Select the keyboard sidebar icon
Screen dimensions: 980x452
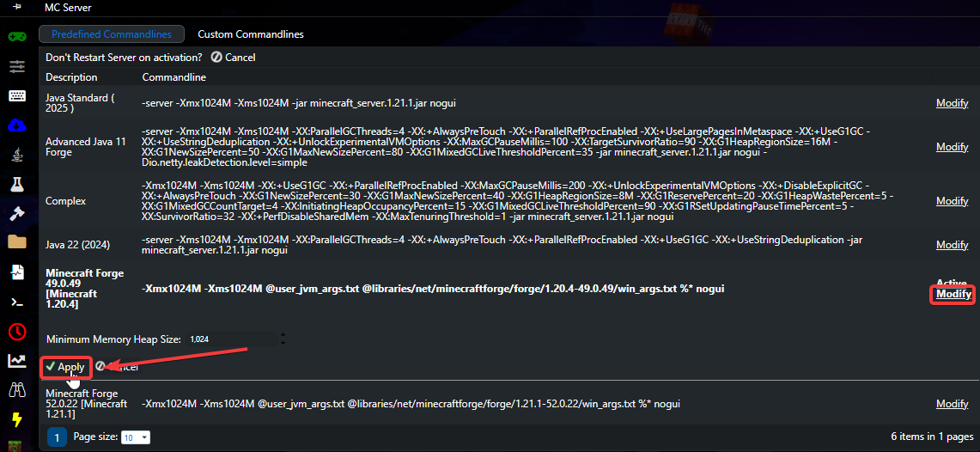click(x=17, y=95)
